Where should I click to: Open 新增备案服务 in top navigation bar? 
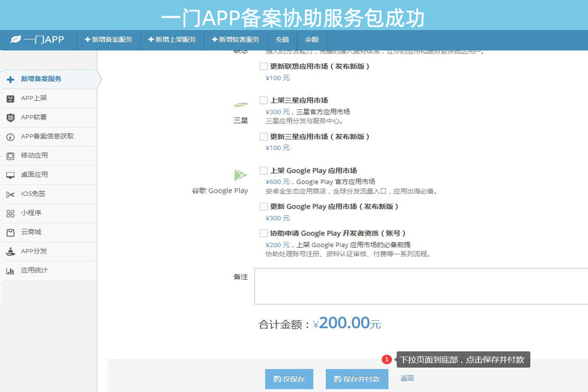click(108, 39)
